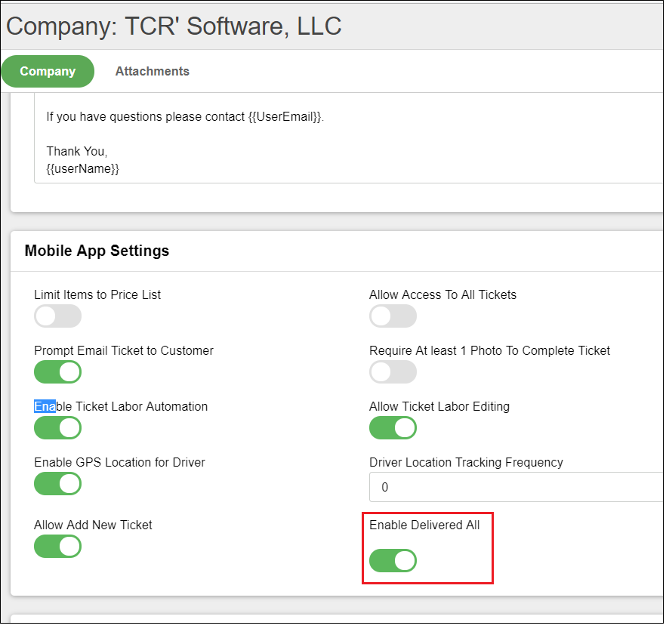Viewport: 666px width, 644px height.
Task: Click the 'Driver Location Tracking Frequency' label text
Action: pos(466,462)
